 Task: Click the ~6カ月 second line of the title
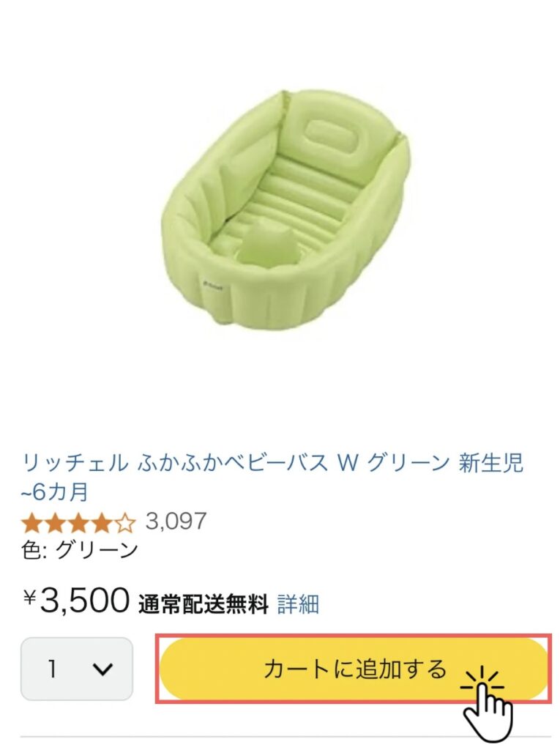pos(54,491)
